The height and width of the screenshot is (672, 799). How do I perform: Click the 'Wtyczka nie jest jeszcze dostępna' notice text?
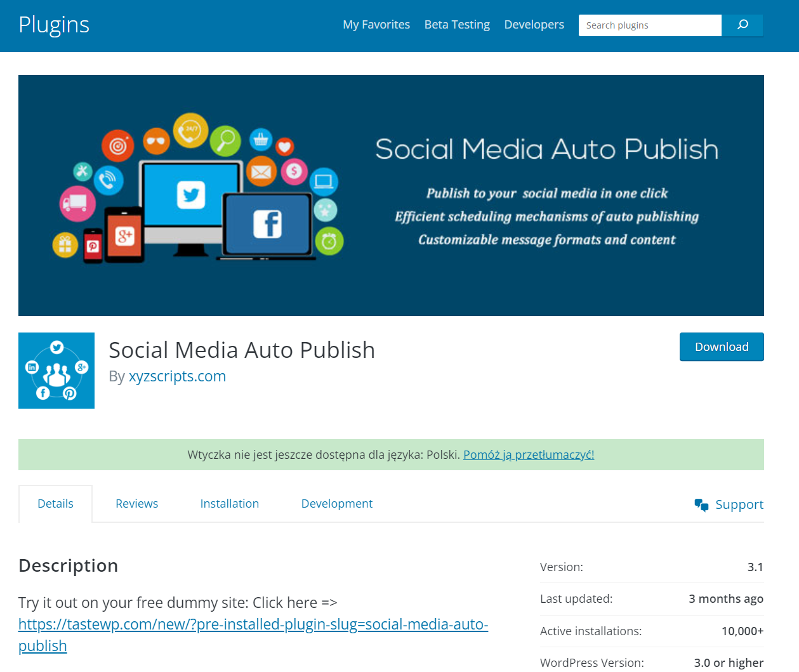point(324,454)
